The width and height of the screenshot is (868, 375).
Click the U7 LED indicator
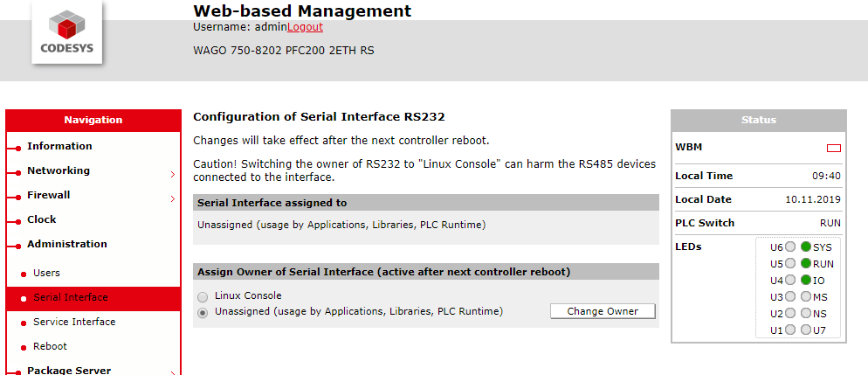click(x=805, y=330)
